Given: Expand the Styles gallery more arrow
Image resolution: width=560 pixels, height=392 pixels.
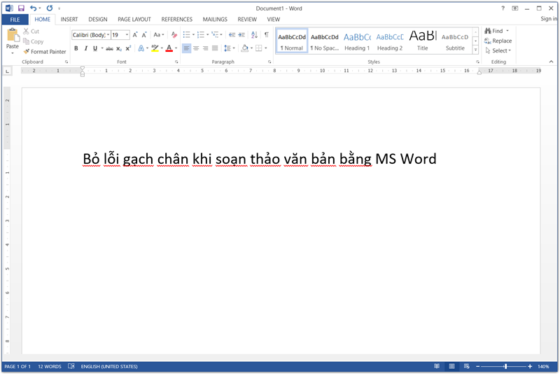Looking at the screenshot, I should (476, 50).
